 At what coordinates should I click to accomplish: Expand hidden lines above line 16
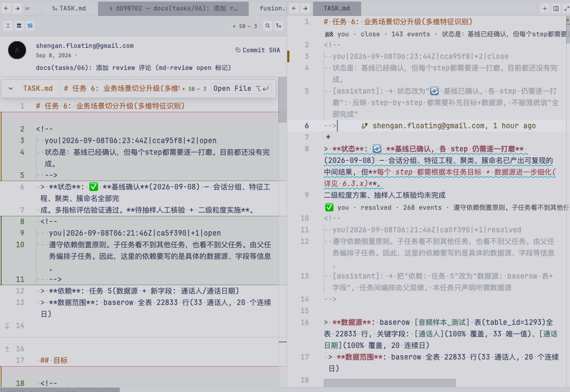[x=7, y=349]
